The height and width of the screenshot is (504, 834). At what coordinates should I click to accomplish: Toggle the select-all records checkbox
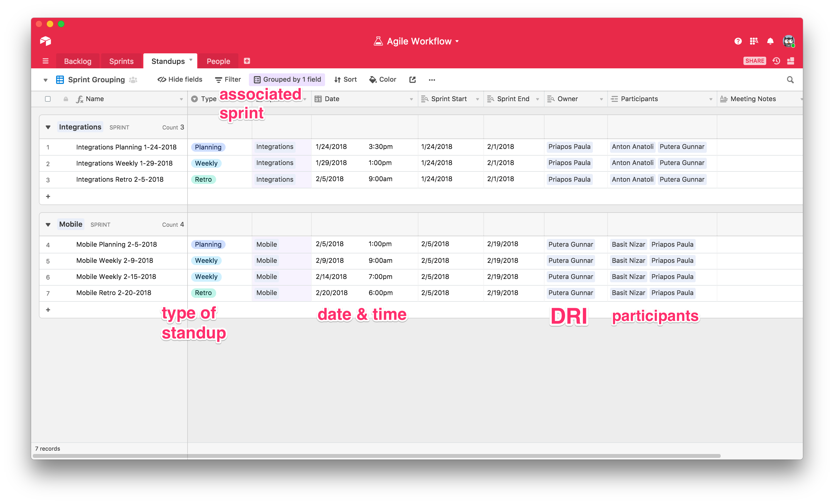[48, 99]
